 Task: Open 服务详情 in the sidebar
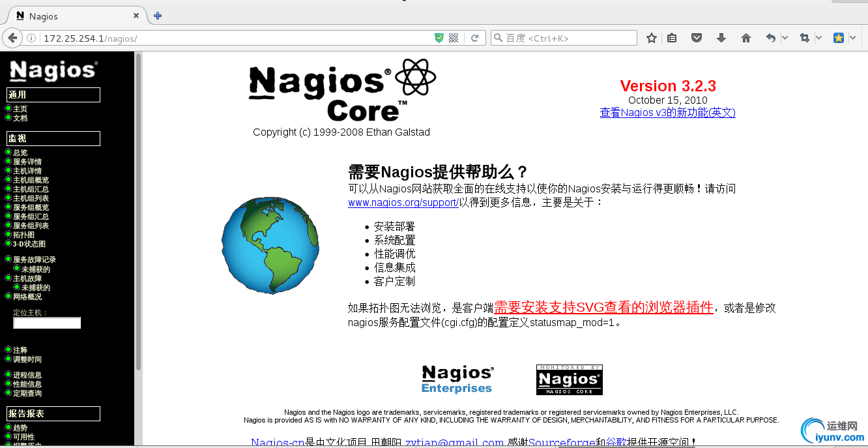(27, 162)
